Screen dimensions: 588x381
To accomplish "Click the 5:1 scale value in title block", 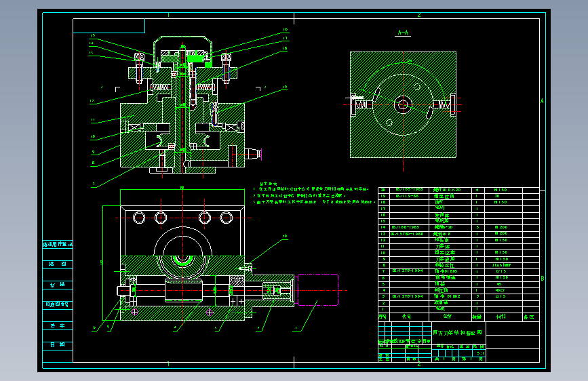I will click(x=480, y=353).
